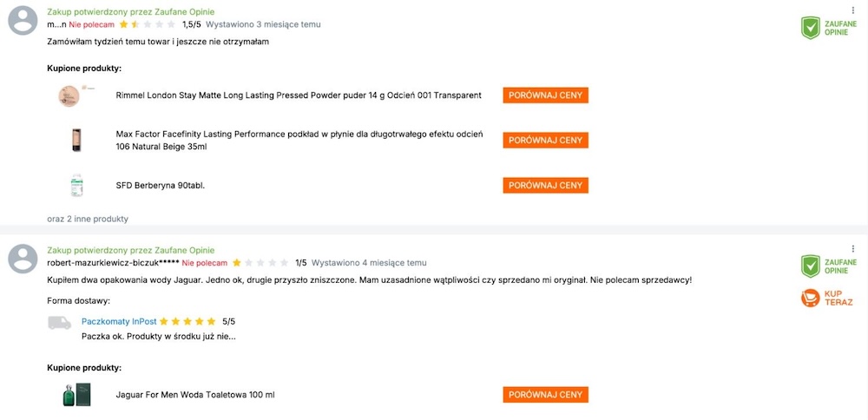
Task: Click the m...n reviewer avatar
Action: point(23,21)
